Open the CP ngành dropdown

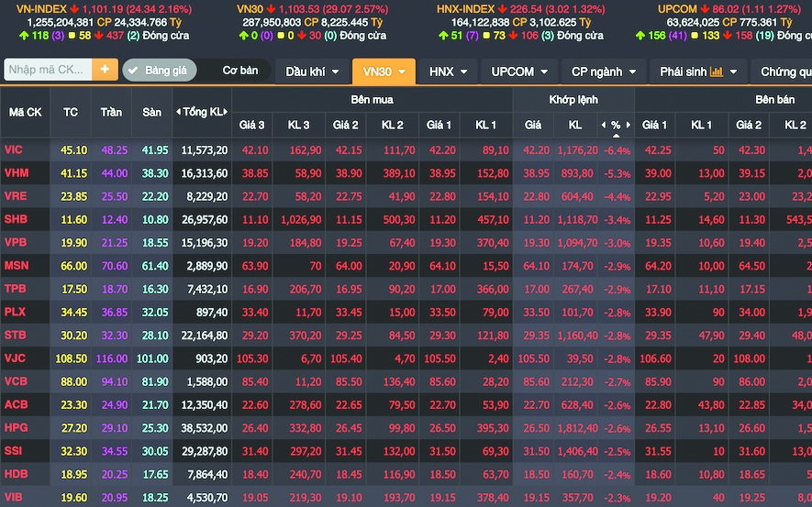[603, 72]
